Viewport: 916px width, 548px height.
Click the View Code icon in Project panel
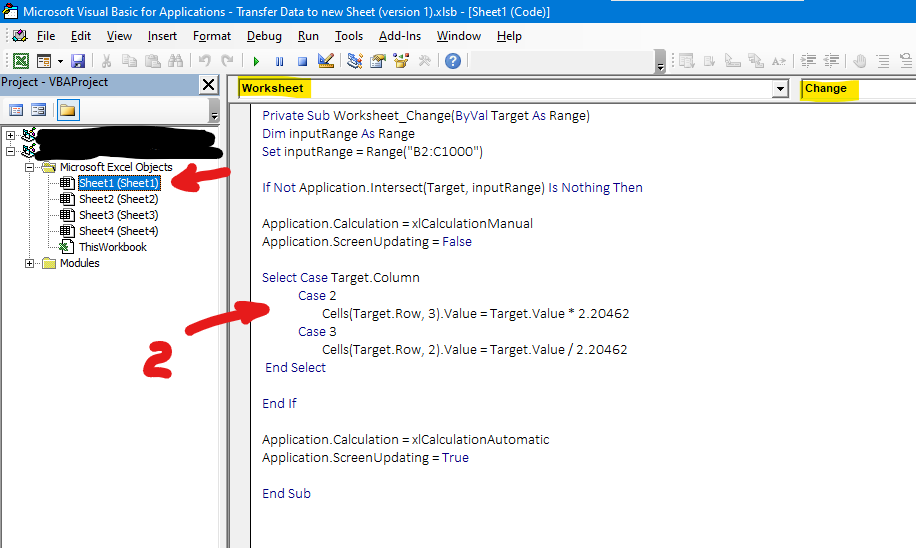pyautogui.click(x=16, y=110)
